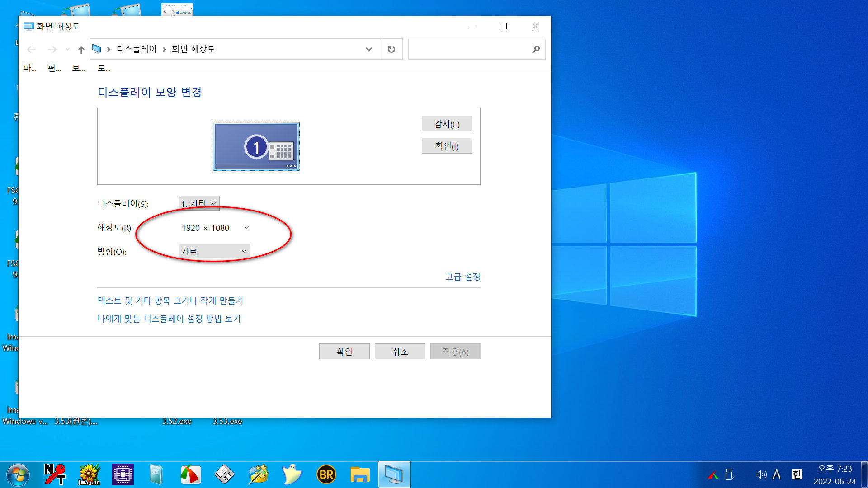Click the red-green tray icon

pos(713,475)
